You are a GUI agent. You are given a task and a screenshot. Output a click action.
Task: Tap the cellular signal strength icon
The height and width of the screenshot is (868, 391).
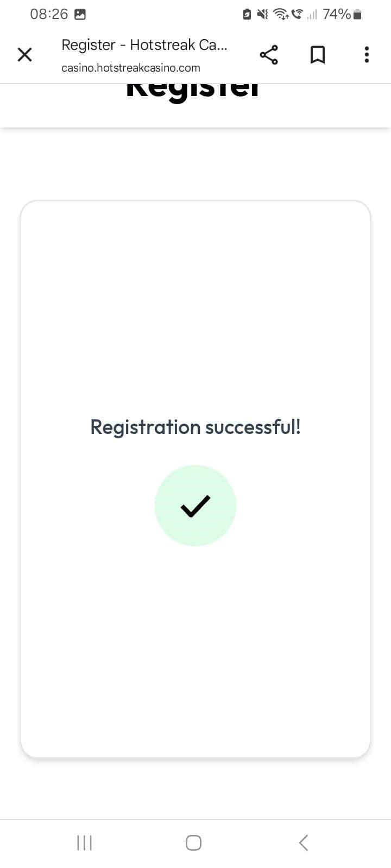click(x=312, y=14)
